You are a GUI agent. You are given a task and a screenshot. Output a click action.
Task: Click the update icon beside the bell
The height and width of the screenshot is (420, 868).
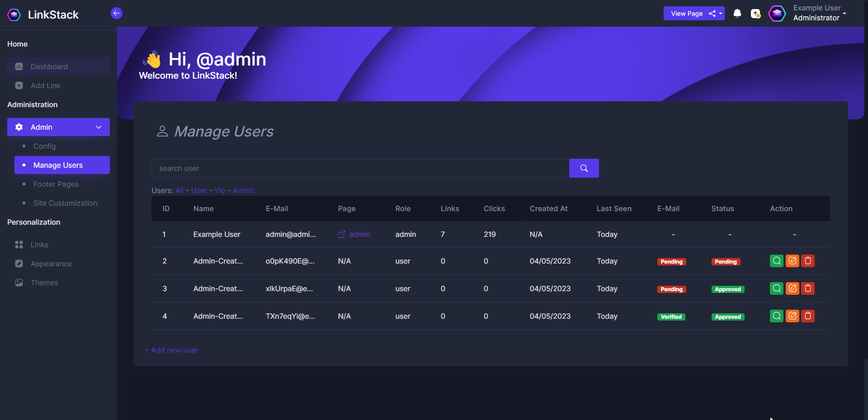tap(755, 14)
